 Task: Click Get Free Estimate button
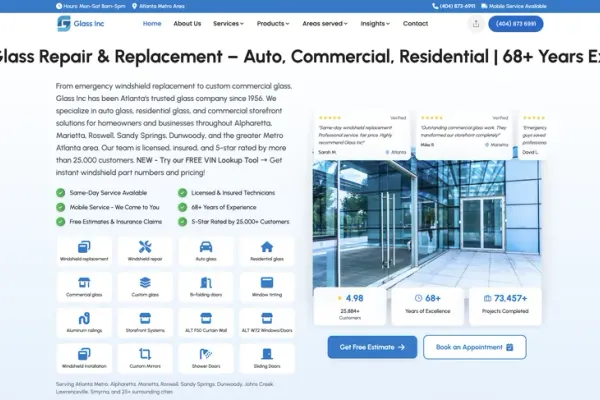click(x=372, y=347)
